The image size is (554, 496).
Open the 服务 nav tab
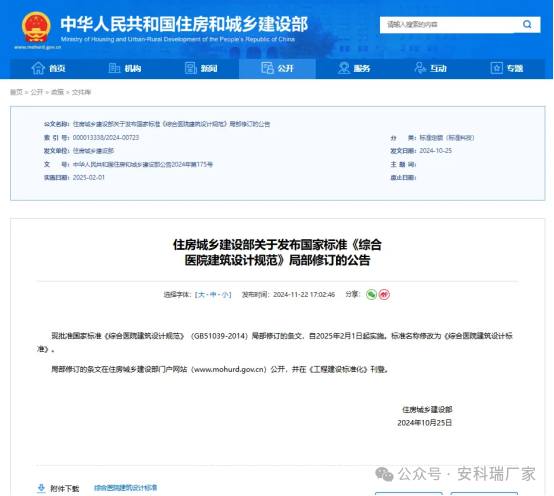pyautogui.click(x=354, y=68)
